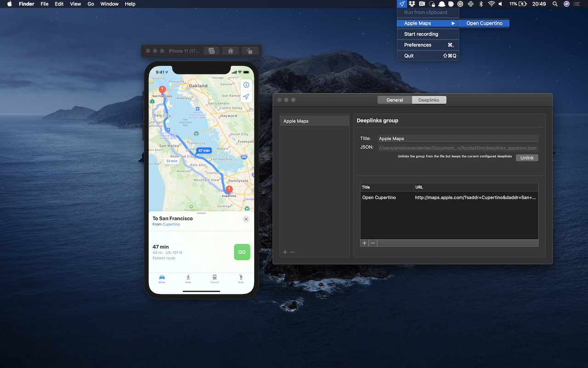Open Notification Center list icon
Viewport: 588px width, 368px height.
pyautogui.click(x=577, y=4)
